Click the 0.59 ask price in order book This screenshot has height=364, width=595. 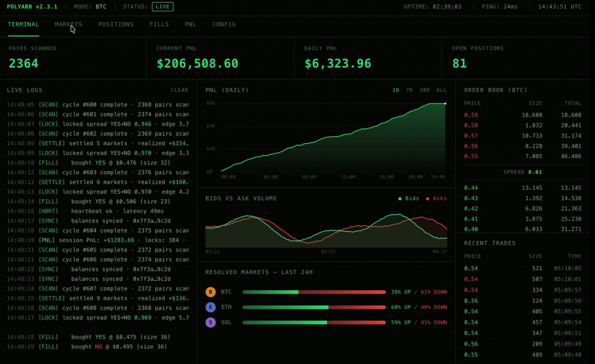tap(471, 115)
